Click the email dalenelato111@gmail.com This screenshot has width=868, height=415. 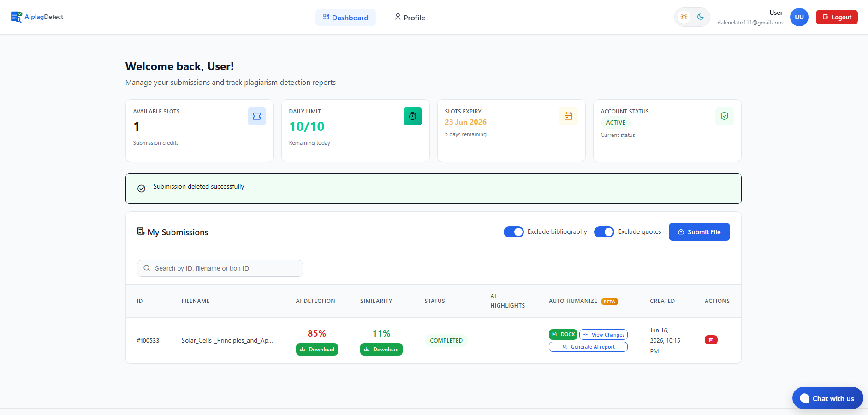click(x=750, y=23)
